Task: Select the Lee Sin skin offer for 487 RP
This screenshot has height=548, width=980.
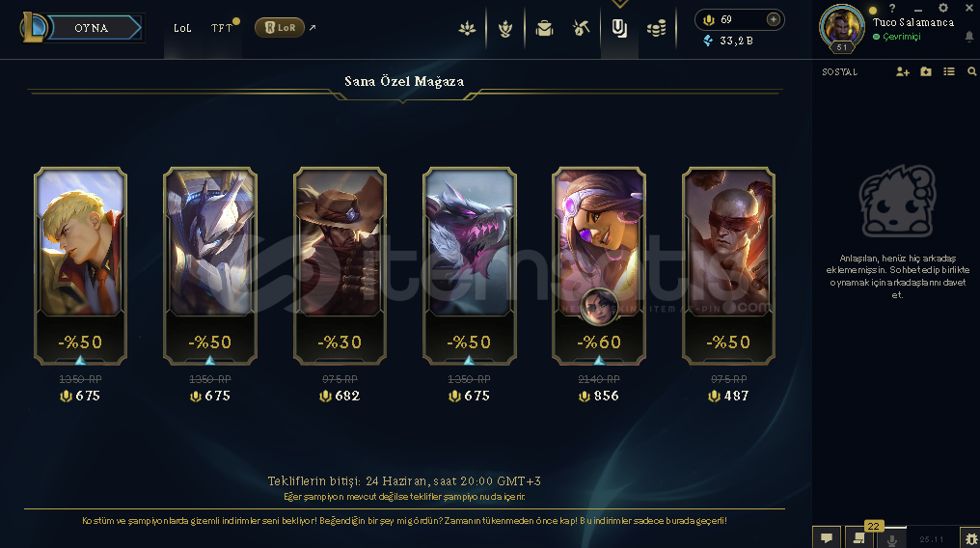Action: click(728, 266)
